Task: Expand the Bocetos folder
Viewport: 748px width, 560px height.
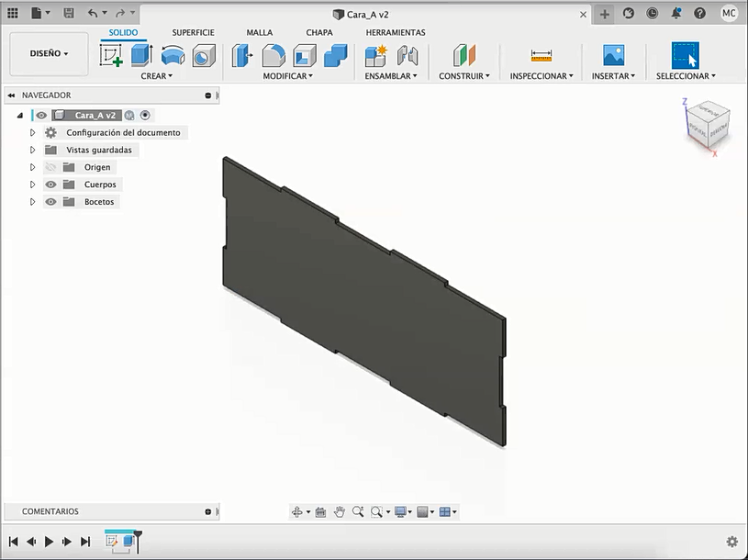Action: coord(32,202)
